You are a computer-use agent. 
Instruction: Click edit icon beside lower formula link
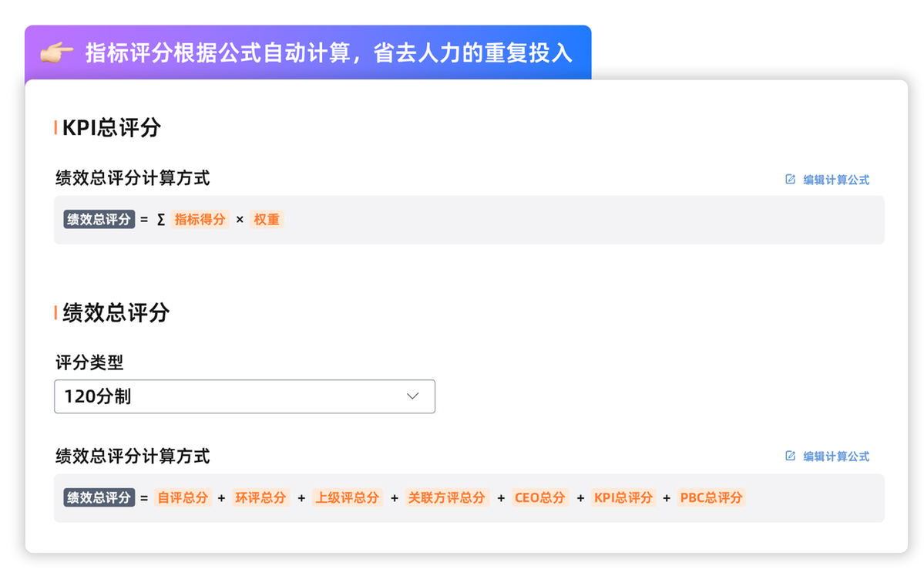[790, 456]
